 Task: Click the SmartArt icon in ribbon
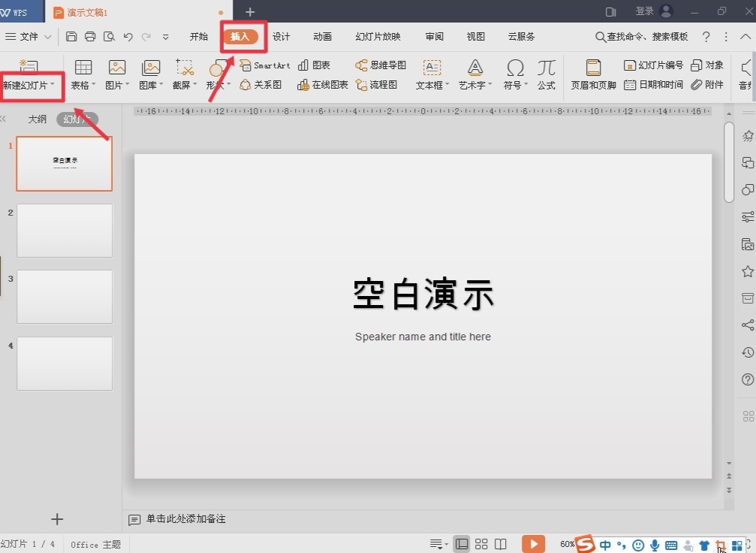[264, 66]
